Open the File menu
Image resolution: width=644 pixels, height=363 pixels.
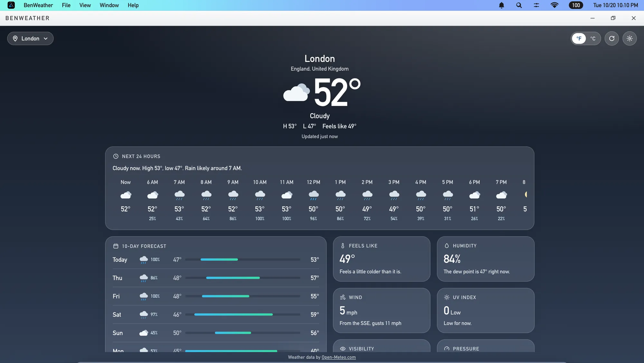(66, 5)
